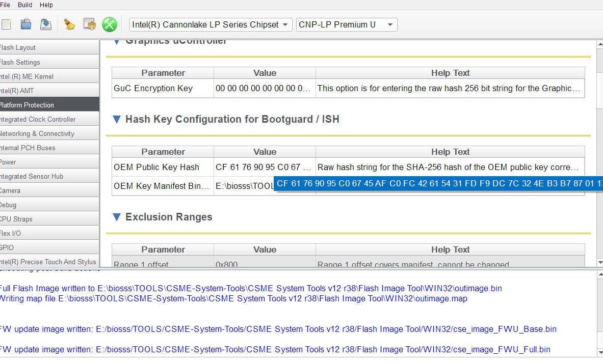Click the Range 1 offset parameter name
The height and width of the screenshot is (364, 603).
(141, 264)
